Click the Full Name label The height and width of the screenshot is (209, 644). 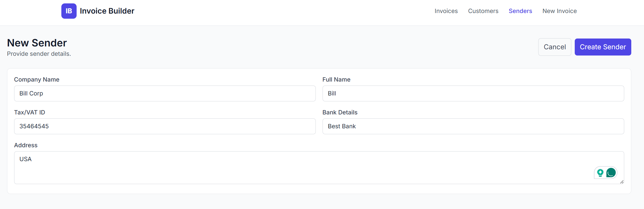tap(336, 80)
